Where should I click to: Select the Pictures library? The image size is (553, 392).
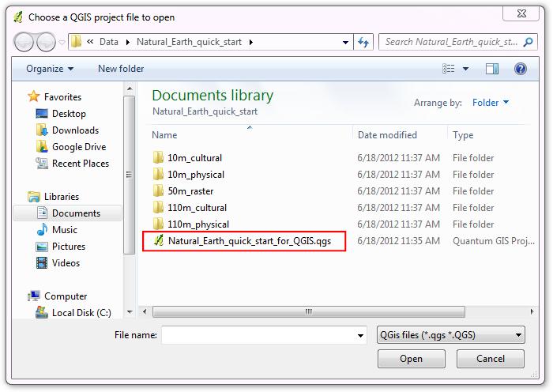click(69, 247)
